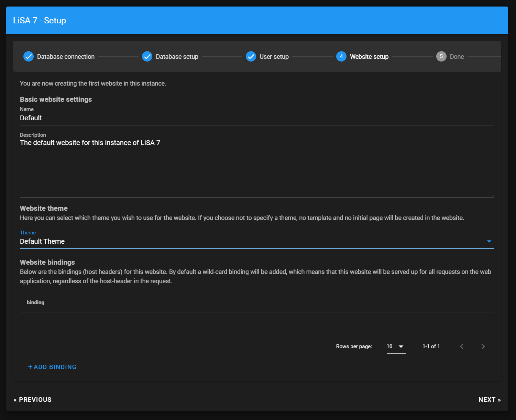The height and width of the screenshot is (420, 516).
Task: Focus the Description text area
Action: click(257, 168)
